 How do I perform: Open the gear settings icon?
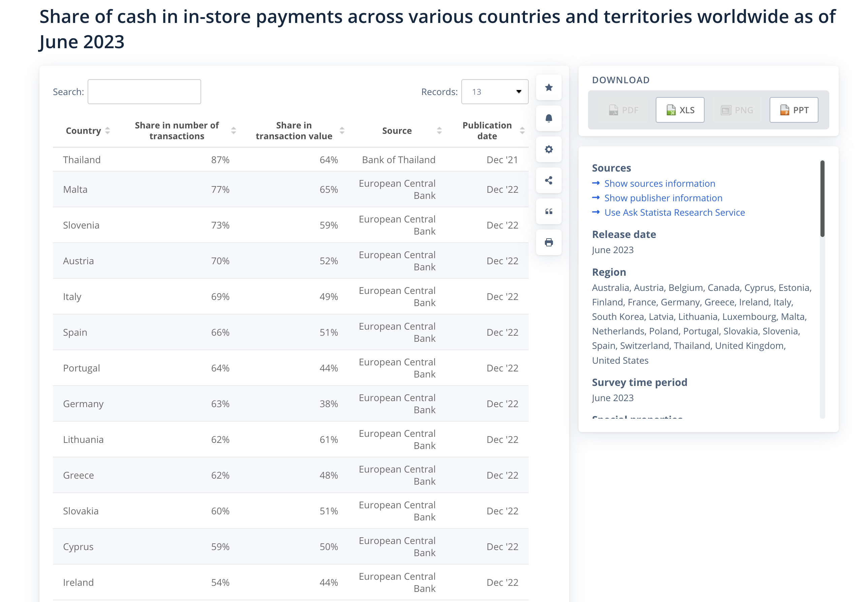[549, 149]
